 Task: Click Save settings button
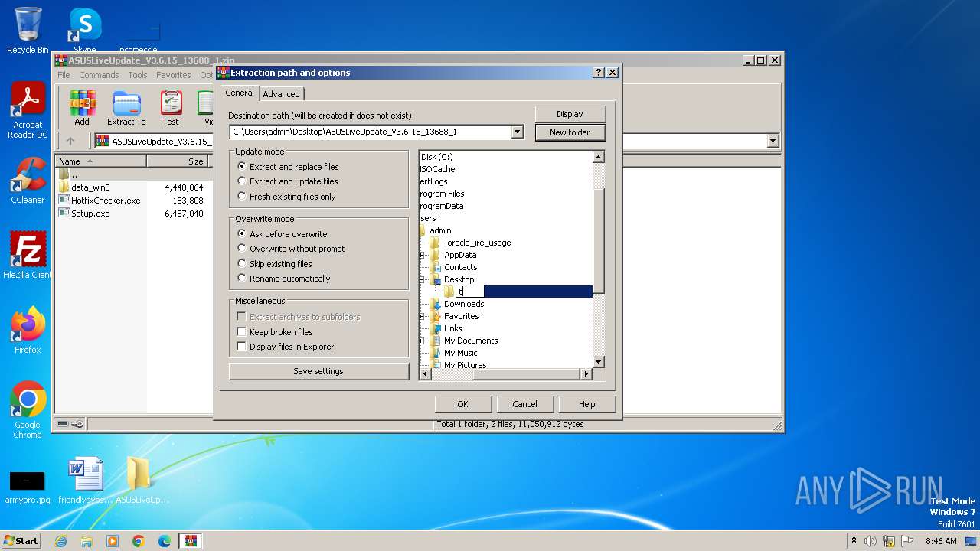(318, 371)
